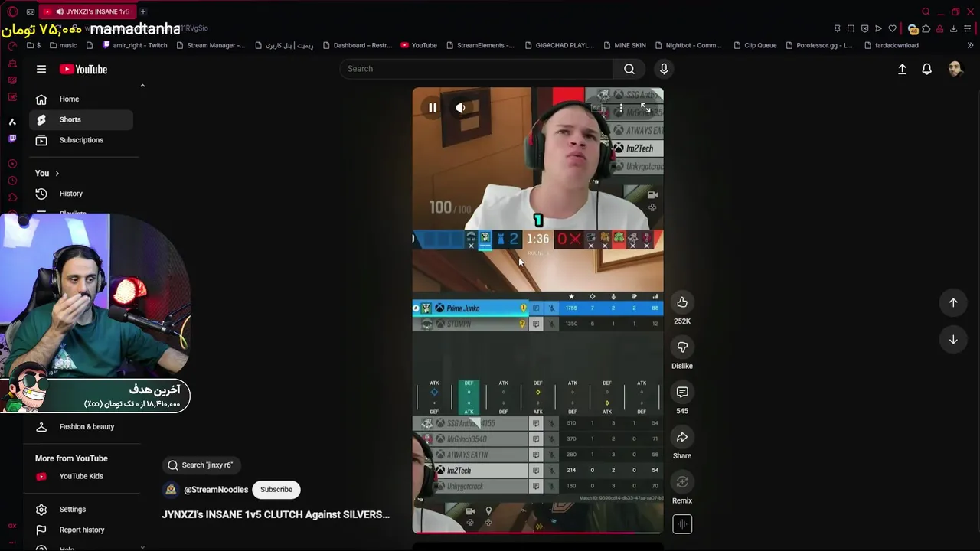Open the account avatar menu
This screenshot has width=980, height=551.
tap(955, 69)
